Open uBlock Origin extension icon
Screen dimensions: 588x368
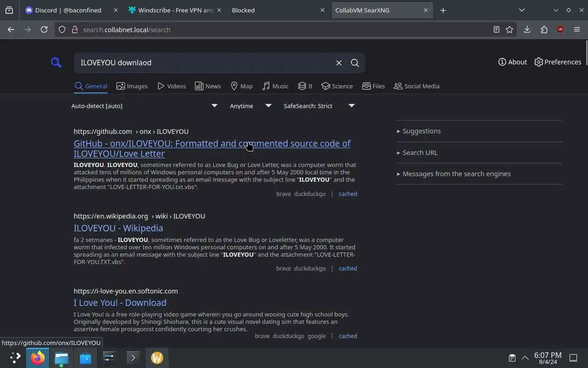560,29
